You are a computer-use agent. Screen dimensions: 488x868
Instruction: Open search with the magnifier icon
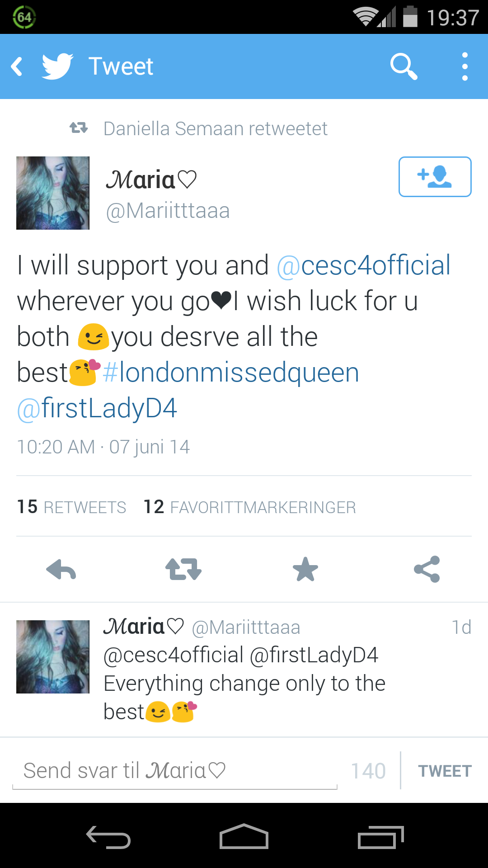404,66
